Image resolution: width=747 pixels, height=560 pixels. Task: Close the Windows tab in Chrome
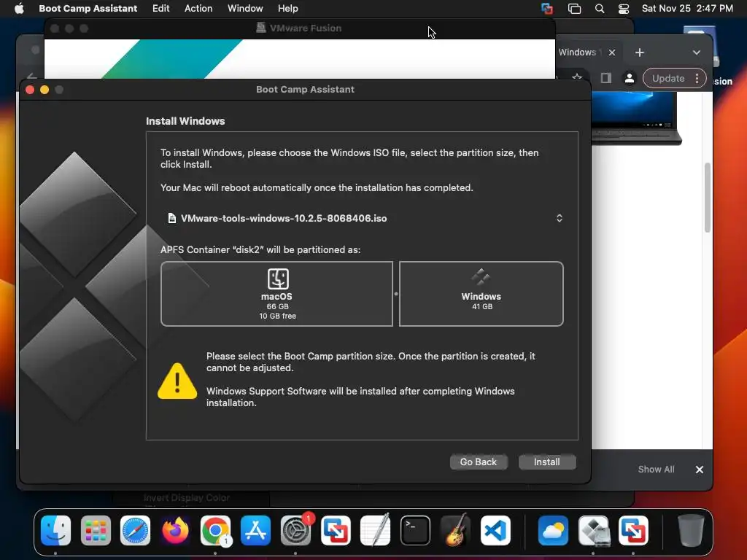[612, 52]
